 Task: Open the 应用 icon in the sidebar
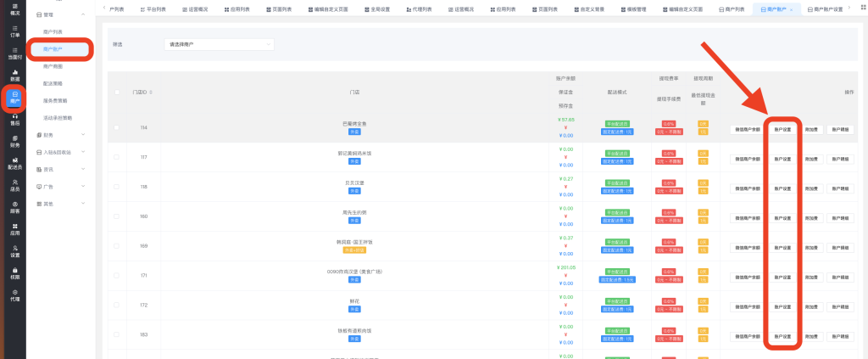[14, 229]
